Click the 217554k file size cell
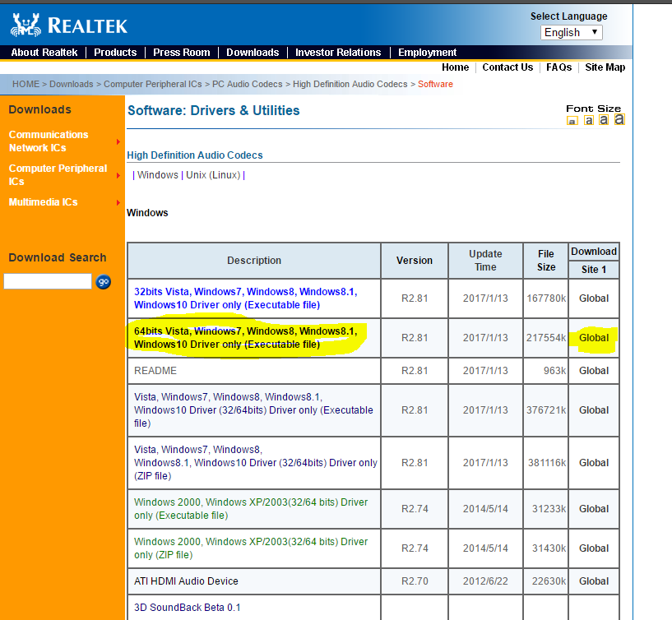This screenshot has height=620, width=672. [546, 338]
